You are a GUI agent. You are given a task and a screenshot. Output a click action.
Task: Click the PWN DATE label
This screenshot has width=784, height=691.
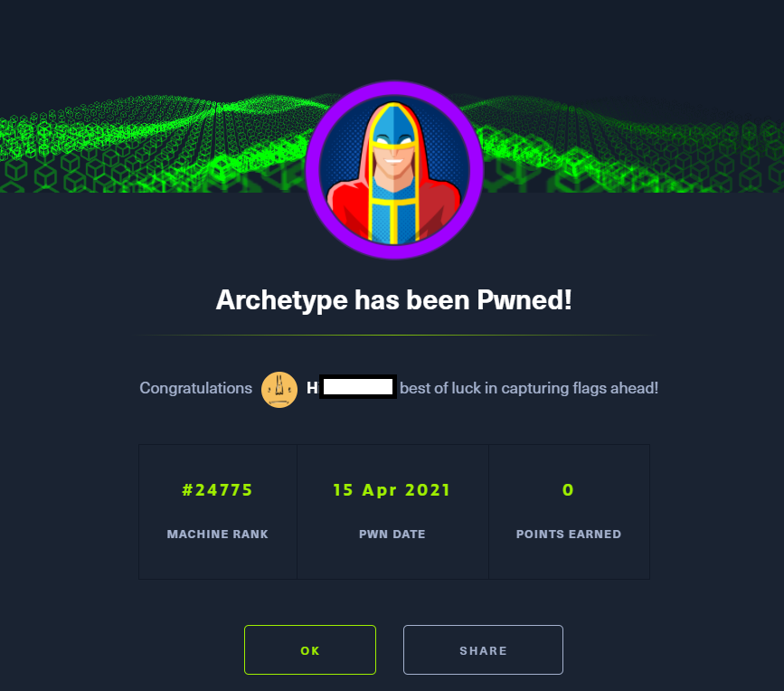[392, 534]
